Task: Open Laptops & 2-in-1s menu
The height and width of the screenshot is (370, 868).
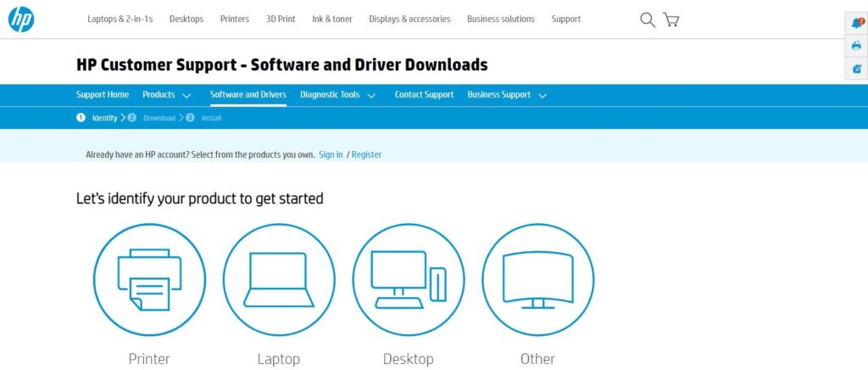Action: pos(120,19)
